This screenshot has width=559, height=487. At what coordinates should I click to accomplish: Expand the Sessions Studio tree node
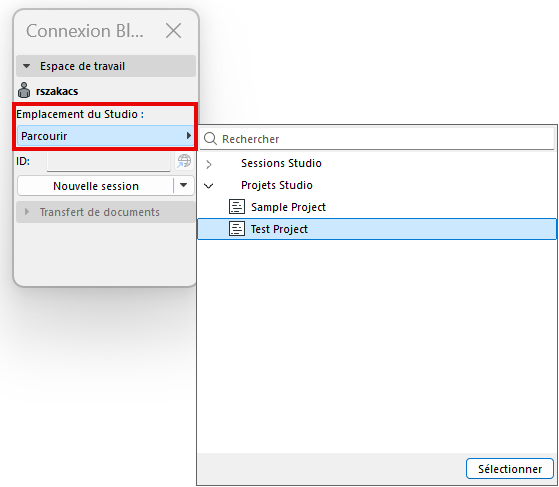click(x=209, y=164)
